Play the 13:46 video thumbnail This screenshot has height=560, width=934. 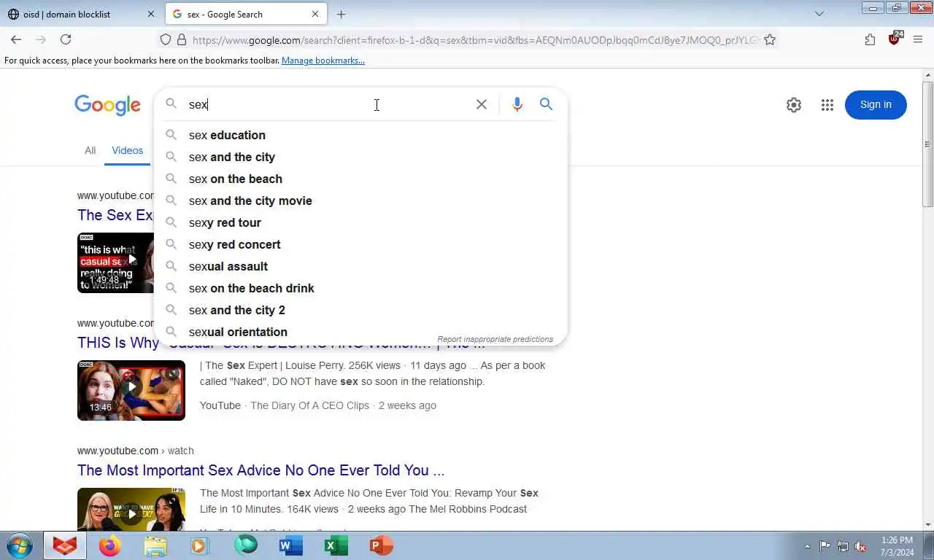[131, 390]
